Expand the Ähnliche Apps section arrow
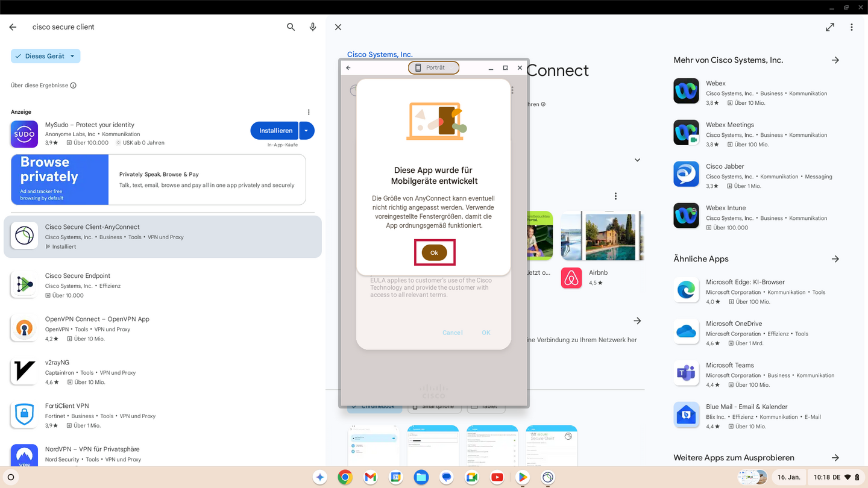This screenshot has height=488, width=868. (x=835, y=259)
